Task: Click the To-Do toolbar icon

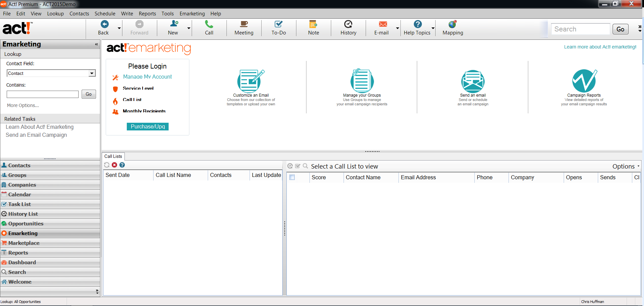Action: [x=279, y=24]
